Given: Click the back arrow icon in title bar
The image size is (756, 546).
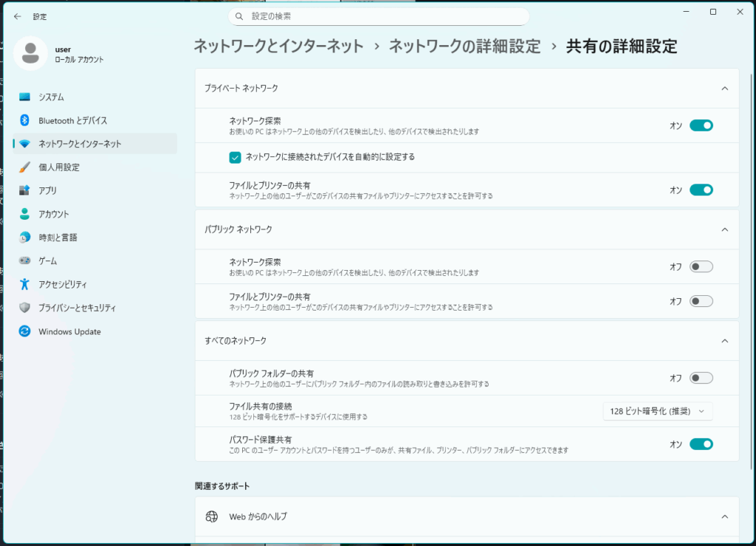Looking at the screenshot, I should coord(18,15).
